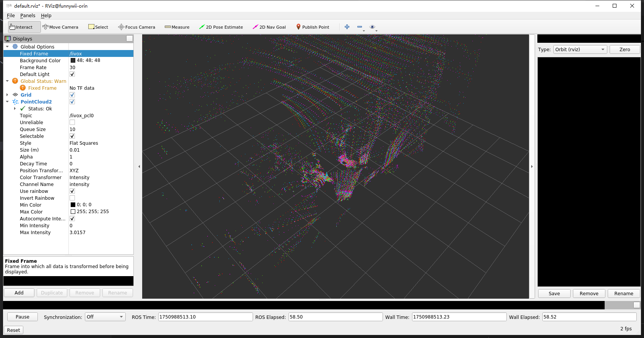Open the Help menu
644x338 pixels.
[x=46, y=16]
